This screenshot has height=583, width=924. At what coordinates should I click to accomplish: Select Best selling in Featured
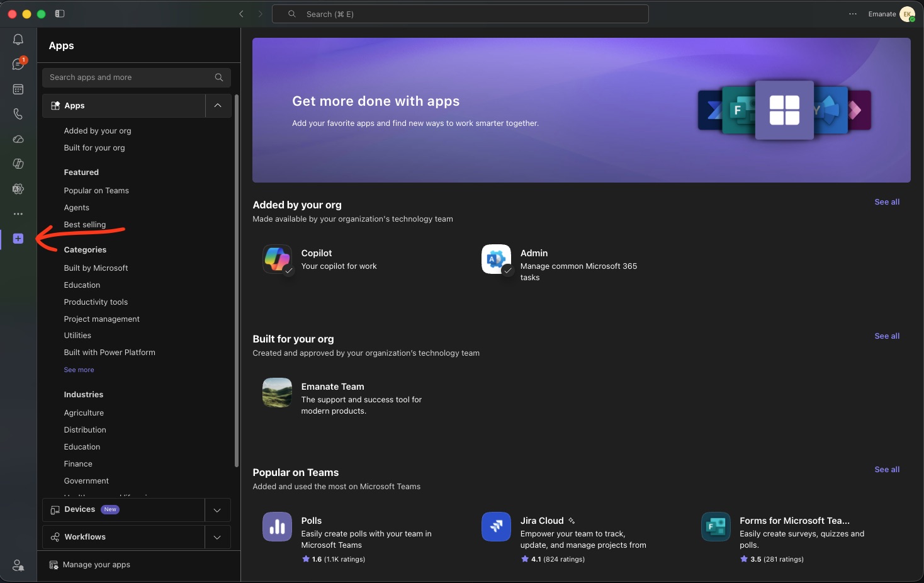click(x=85, y=225)
